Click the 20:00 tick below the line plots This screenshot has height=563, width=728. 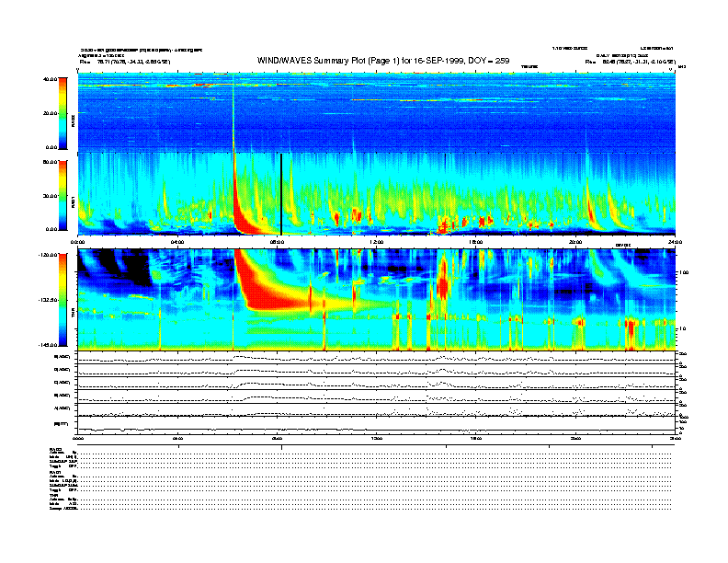575,438
